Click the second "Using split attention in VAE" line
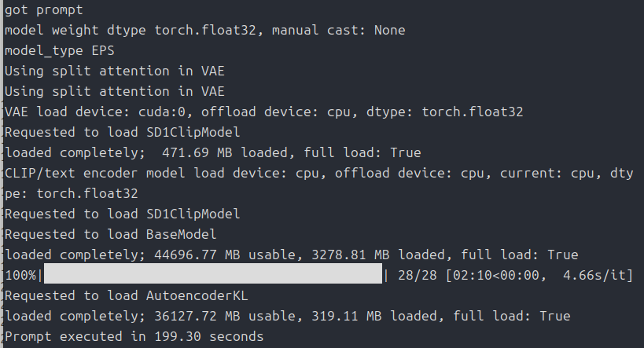This screenshot has height=348, width=644. pyautogui.click(x=114, y=91)
